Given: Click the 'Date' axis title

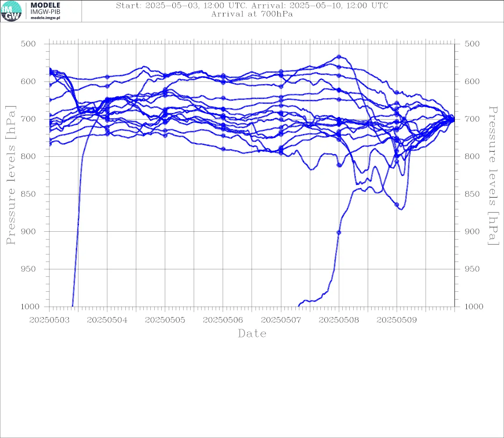Looking at the screenshot, I should click(252, 333).
